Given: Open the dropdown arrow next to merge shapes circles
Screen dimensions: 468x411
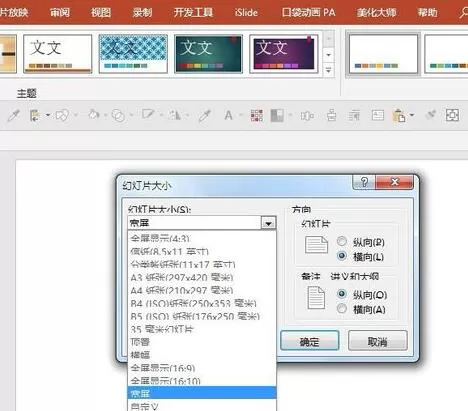Looking at the screenshot, I should [131, 115].
